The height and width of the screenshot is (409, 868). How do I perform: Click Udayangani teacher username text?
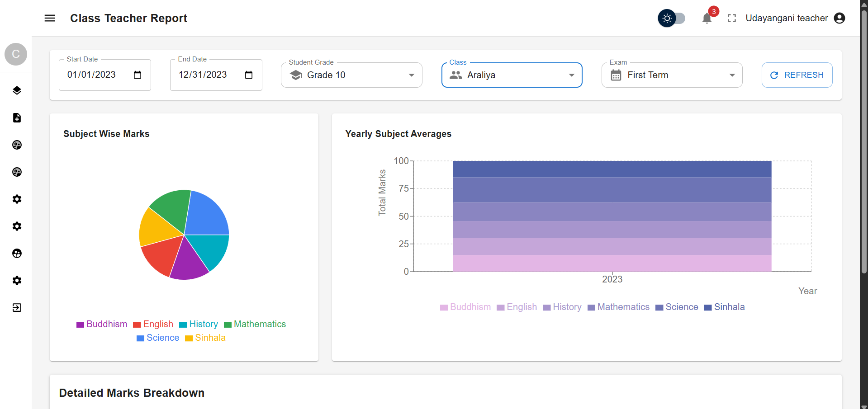click(x=787, y=18)
